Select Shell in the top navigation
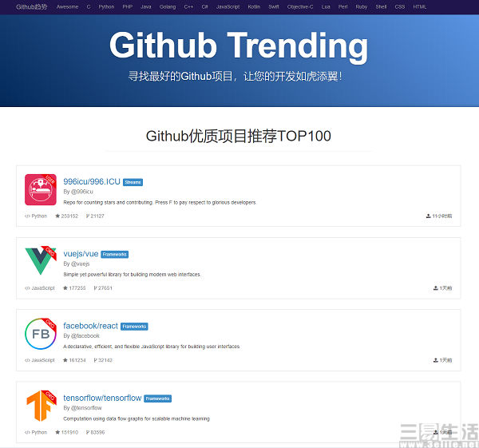Image resolution: width=479 pixels, height=448 pixels. 381,6
